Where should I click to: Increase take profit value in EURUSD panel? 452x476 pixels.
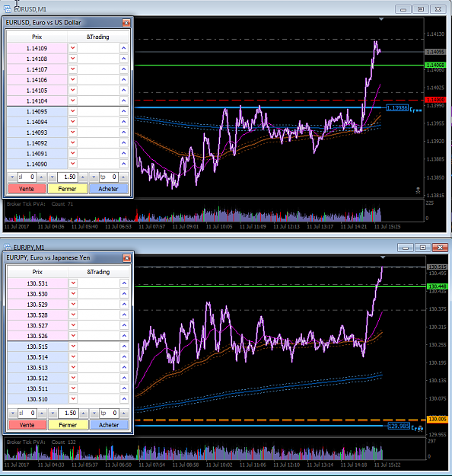(123, 177)
